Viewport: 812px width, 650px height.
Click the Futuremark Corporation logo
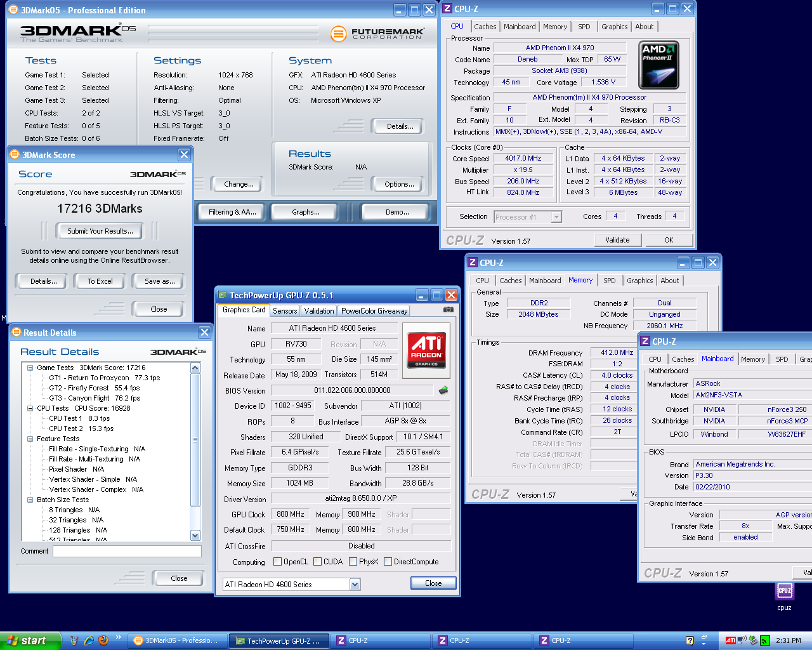tap(378, 34)
